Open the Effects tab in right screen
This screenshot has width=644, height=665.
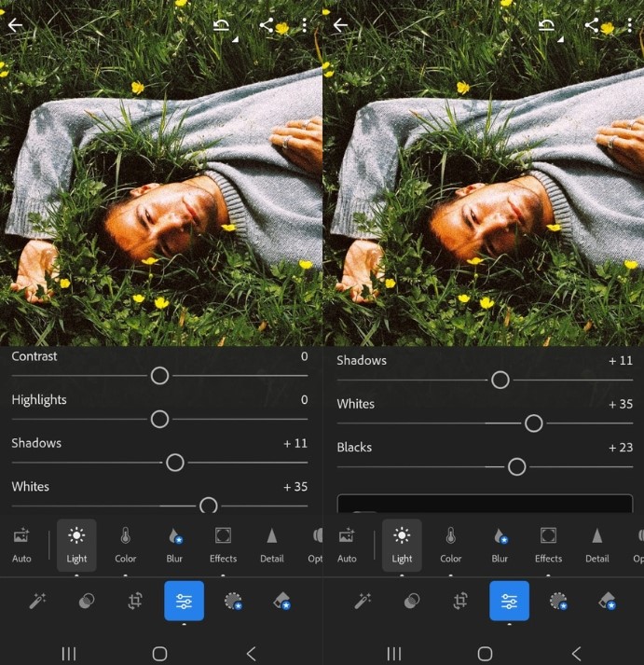point(549,546)
